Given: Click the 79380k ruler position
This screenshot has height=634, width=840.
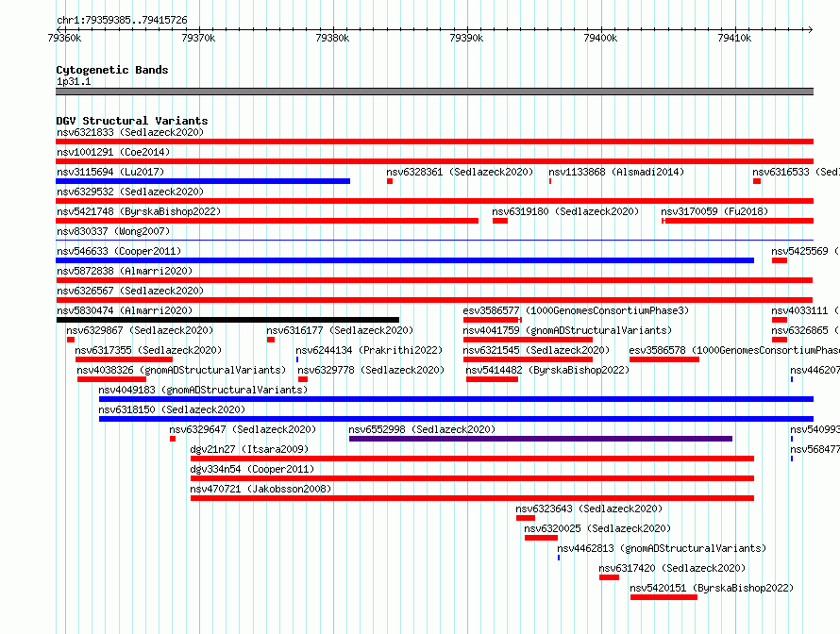Looking at the screenshot, I should 332,38.
